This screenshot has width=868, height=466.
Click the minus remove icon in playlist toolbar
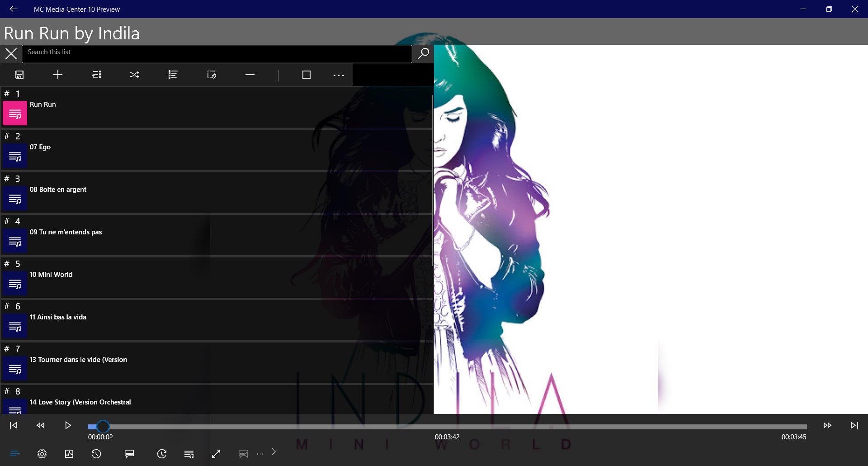[x=250, y=75]
